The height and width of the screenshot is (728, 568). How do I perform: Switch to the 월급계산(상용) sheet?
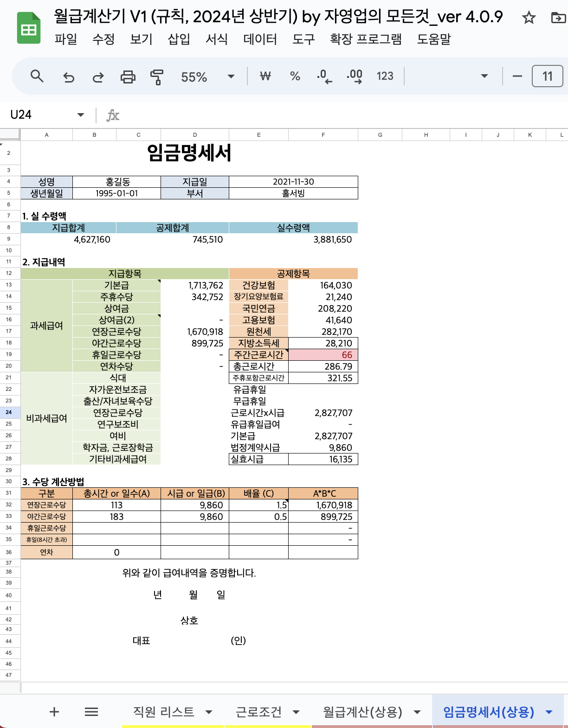pyautogui.click(x=362, y=712)
